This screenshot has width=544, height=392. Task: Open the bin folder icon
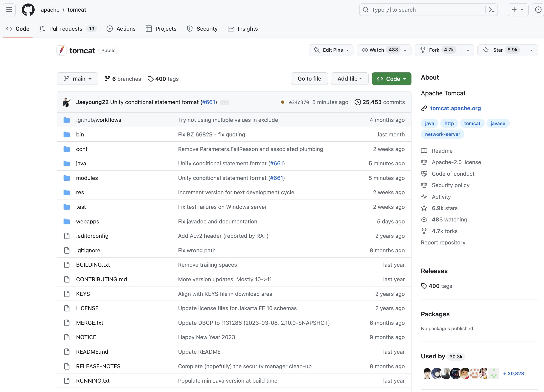click(67, 134)
